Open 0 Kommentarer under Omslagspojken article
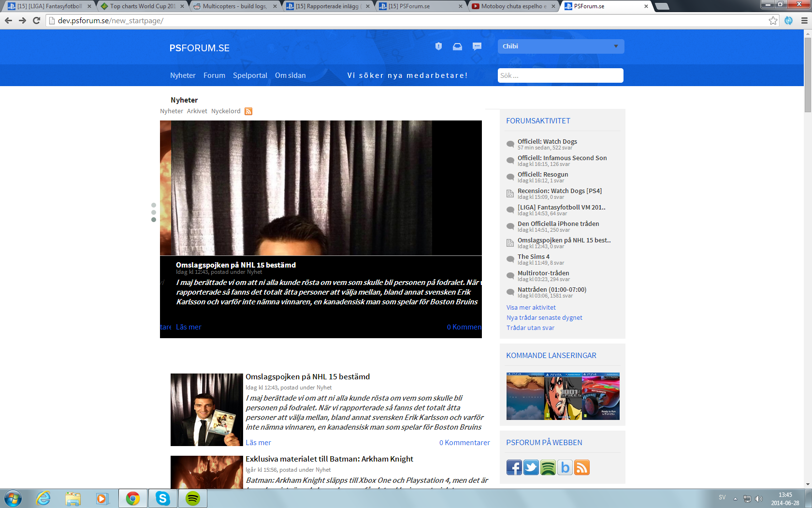 click(x=464, y=443)
